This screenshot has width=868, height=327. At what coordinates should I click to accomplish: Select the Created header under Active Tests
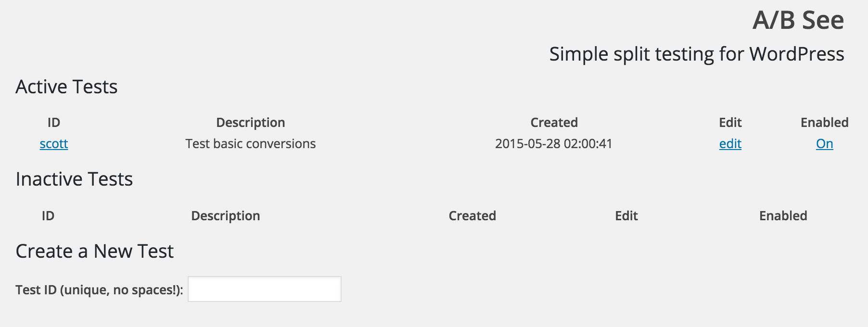click(x=554, y=123)
